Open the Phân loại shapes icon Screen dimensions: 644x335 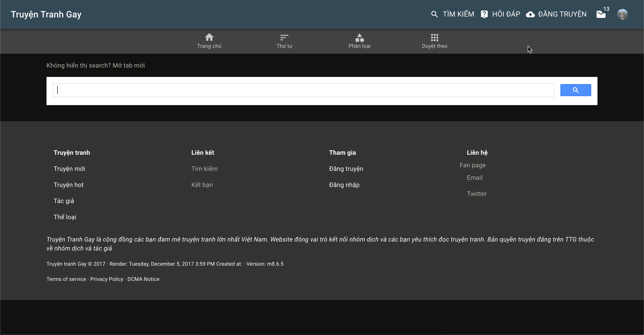[x=359, y=38]
